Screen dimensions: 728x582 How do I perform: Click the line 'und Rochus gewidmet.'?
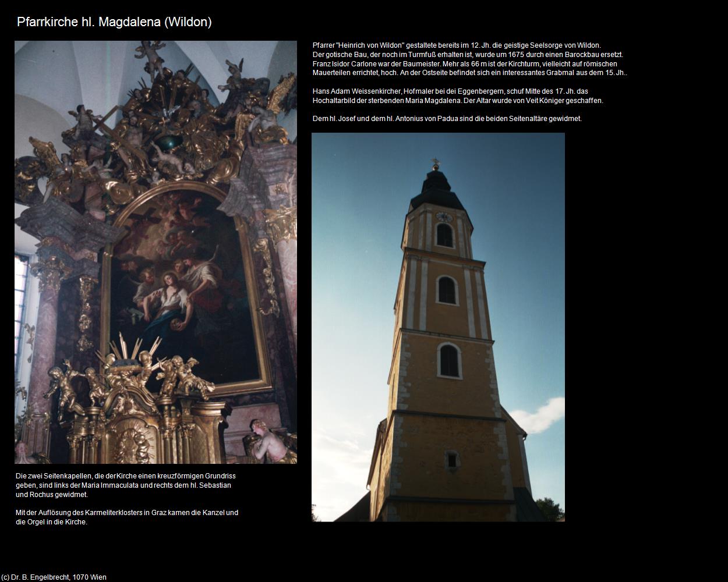(x=52, y=495)
